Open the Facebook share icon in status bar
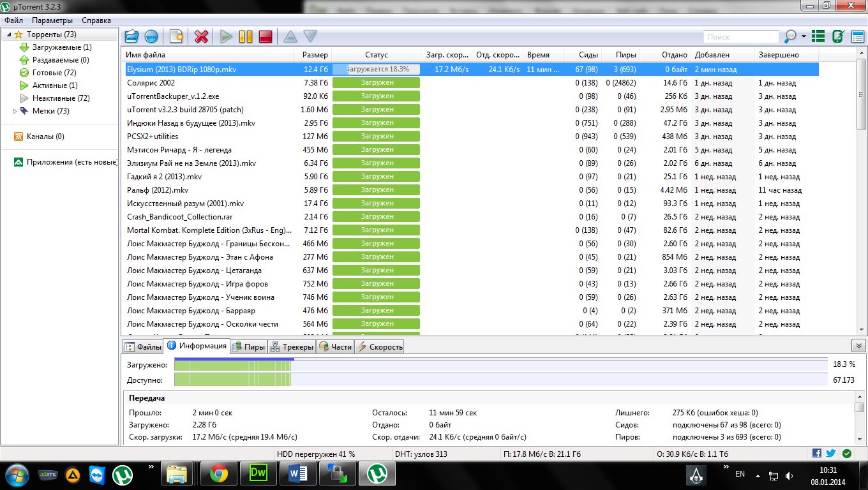The image size is (868, 490). click(817, 454)
